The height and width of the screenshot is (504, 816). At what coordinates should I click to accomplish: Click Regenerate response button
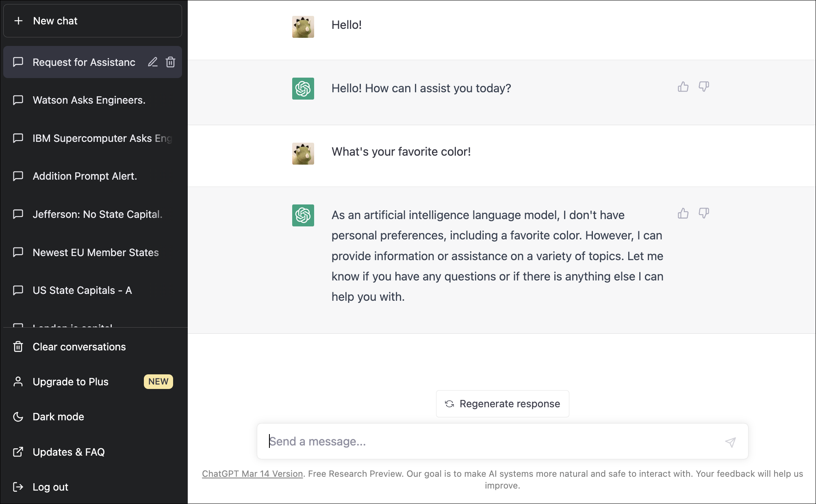(x=503, y=404)
